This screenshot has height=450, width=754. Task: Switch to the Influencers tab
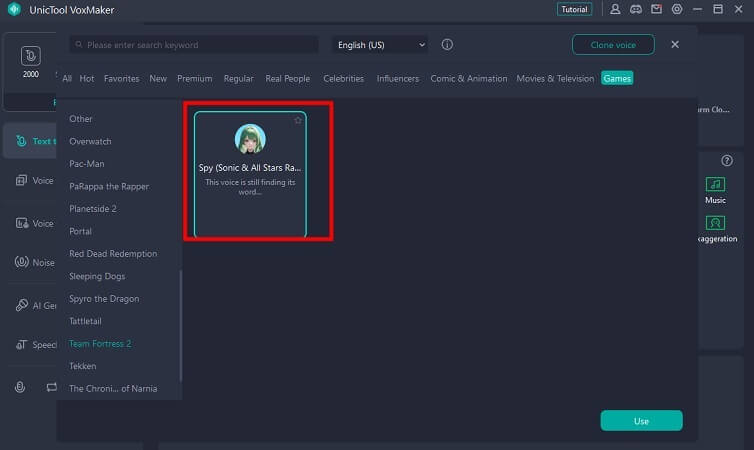click(398, 78)
